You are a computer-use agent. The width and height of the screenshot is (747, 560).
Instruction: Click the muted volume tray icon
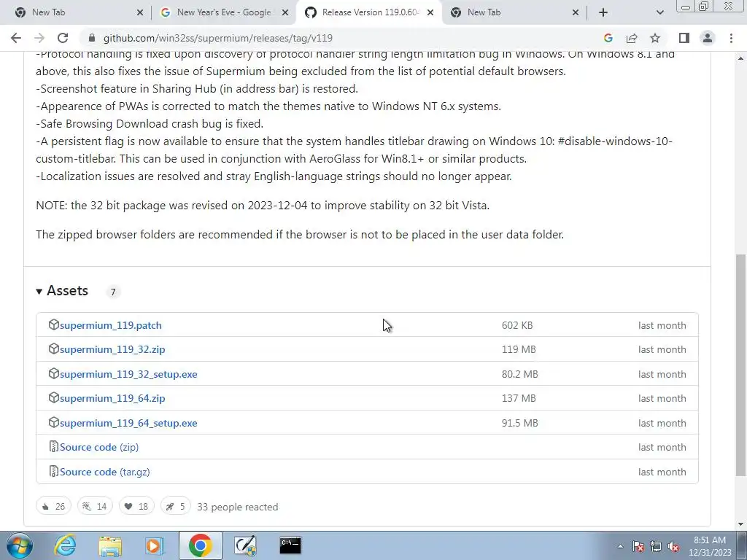click(673, 546)
